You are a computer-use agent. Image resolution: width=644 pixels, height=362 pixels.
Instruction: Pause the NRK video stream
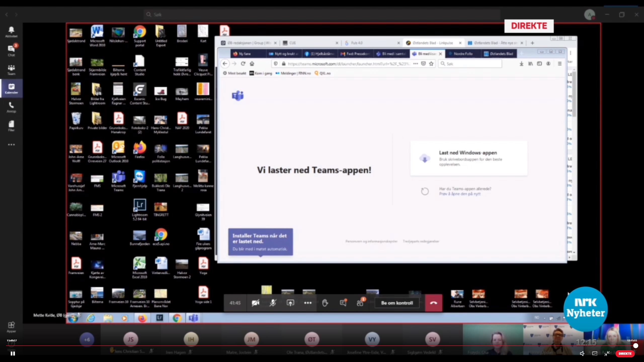[13, 353]
